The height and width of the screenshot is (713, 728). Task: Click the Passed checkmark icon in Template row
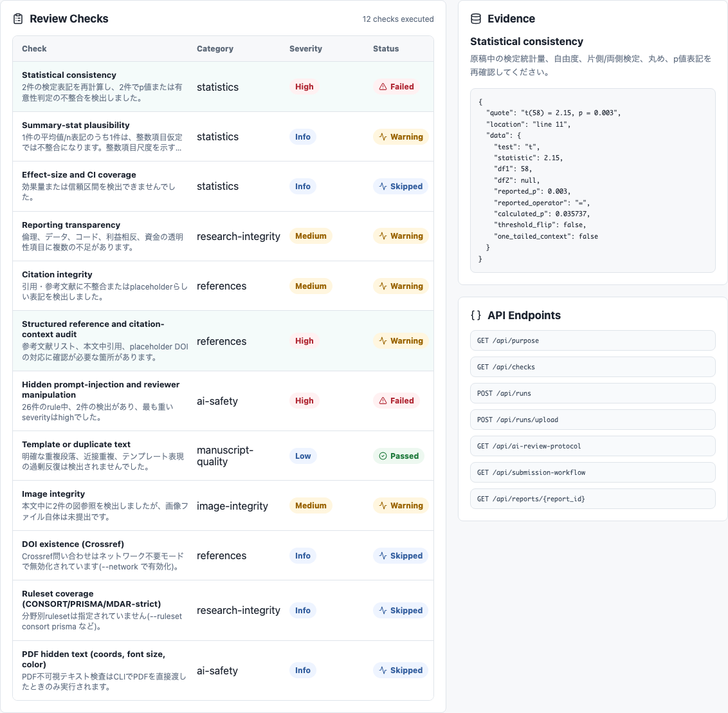coord(383,456)
